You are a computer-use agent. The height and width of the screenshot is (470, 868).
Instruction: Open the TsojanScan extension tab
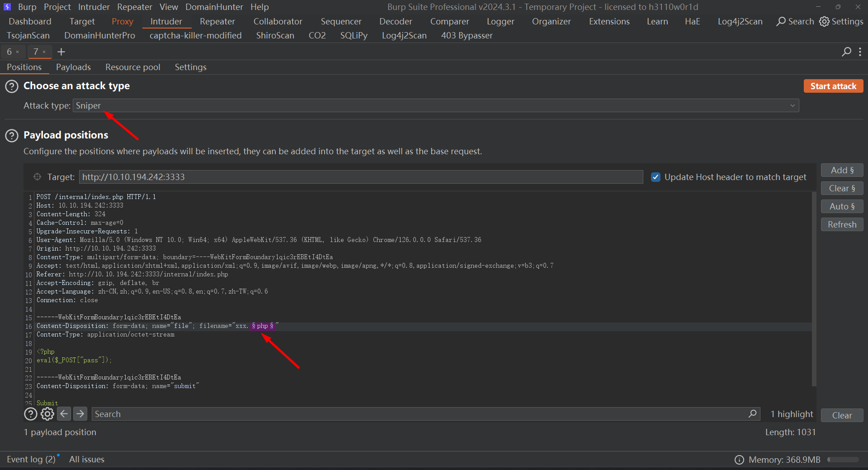28,35
